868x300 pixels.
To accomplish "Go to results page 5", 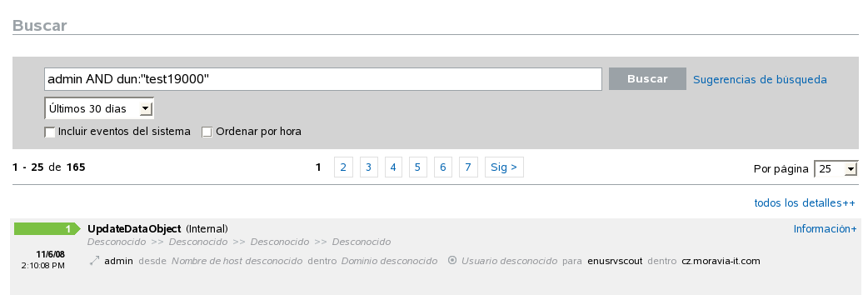I will pos(417,167).
